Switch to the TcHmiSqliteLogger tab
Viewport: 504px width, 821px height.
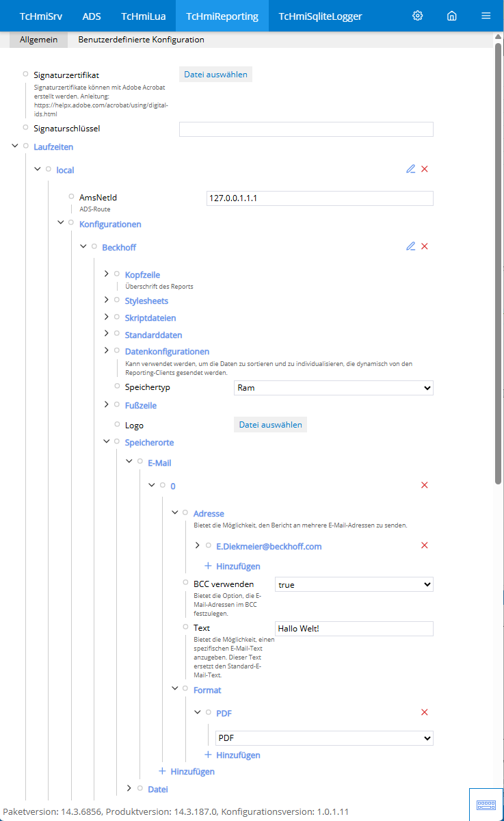click(x=320, y=16)
